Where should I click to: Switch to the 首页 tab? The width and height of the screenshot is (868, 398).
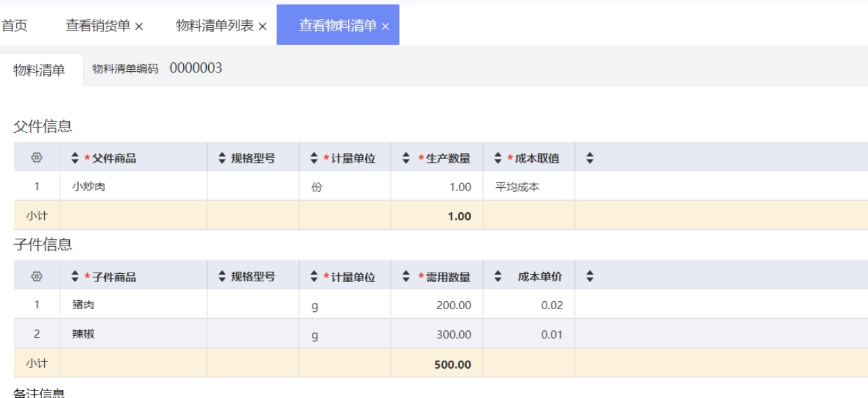click(x=14, y=26)
